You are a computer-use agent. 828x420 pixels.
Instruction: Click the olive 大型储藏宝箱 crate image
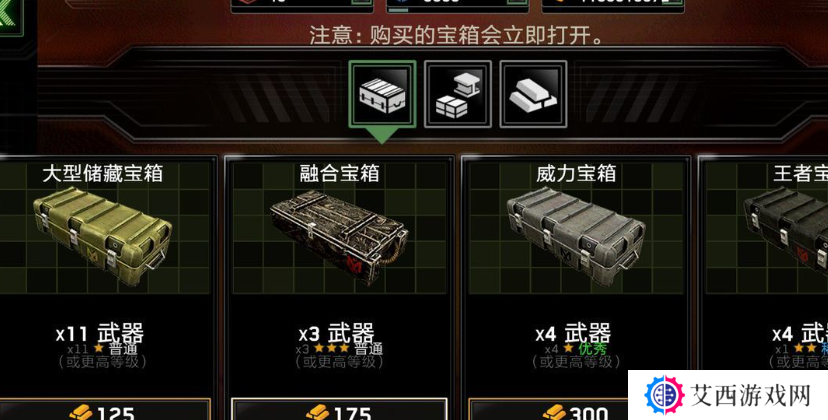(x=102, y=235)
